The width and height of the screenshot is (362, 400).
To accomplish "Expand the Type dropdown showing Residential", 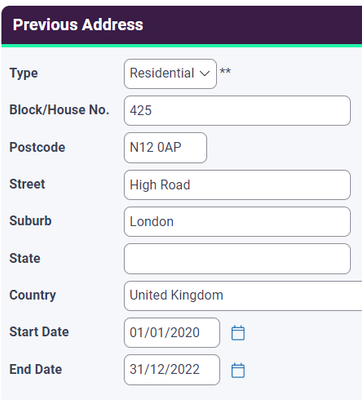I will coord(170,74).
